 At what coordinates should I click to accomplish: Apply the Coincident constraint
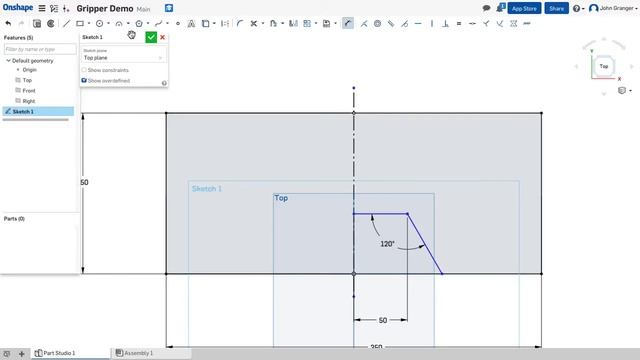click(x=364, y=24)
